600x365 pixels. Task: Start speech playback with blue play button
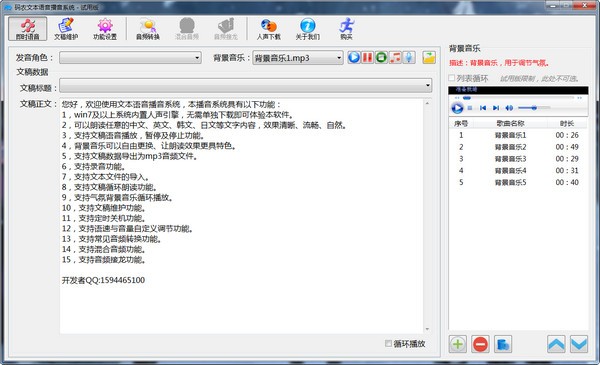[x=354, y=57]
